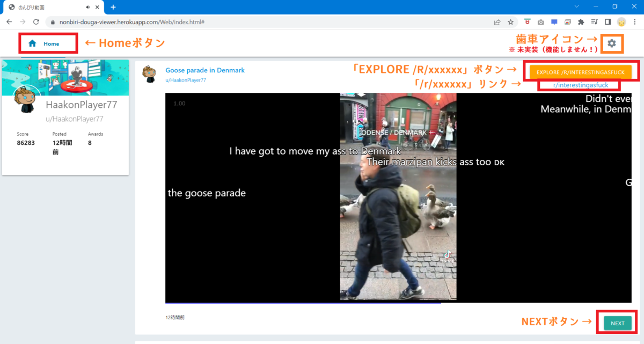
Task: Open Chrome three-dot menu
Action: [634, 22]
